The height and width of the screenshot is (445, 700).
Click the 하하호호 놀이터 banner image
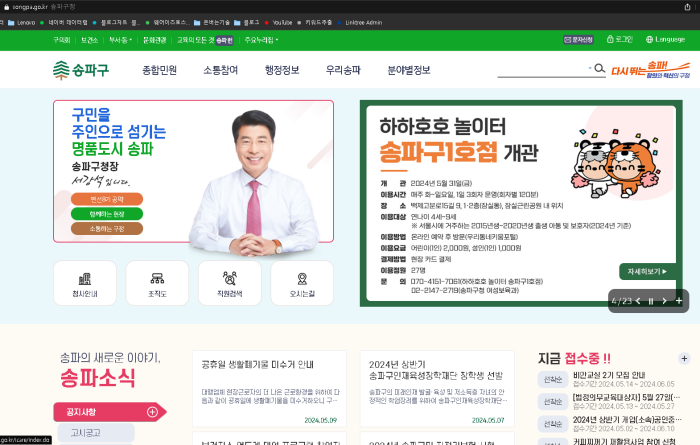[x=521, y=203]
